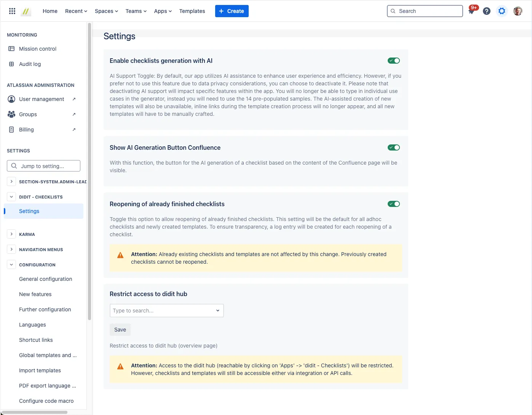Screen dimensions: 532x415
Task: Open Mission control page
Action: (38, 49)
